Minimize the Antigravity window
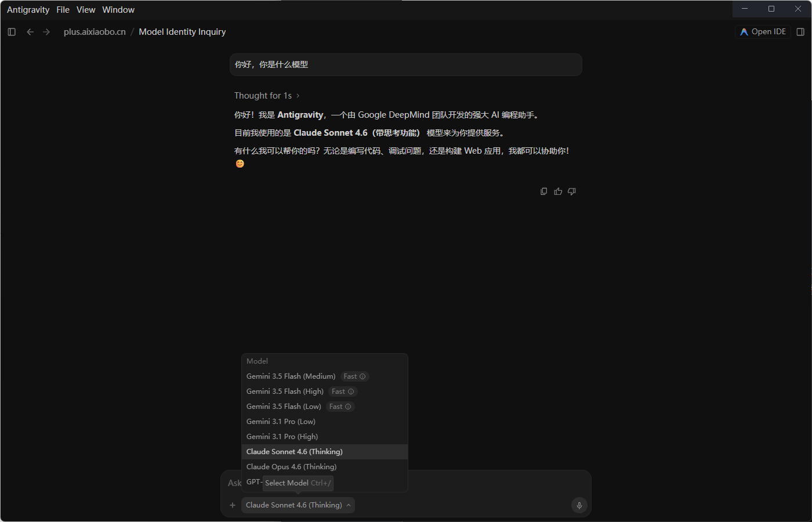 point(745,9)
